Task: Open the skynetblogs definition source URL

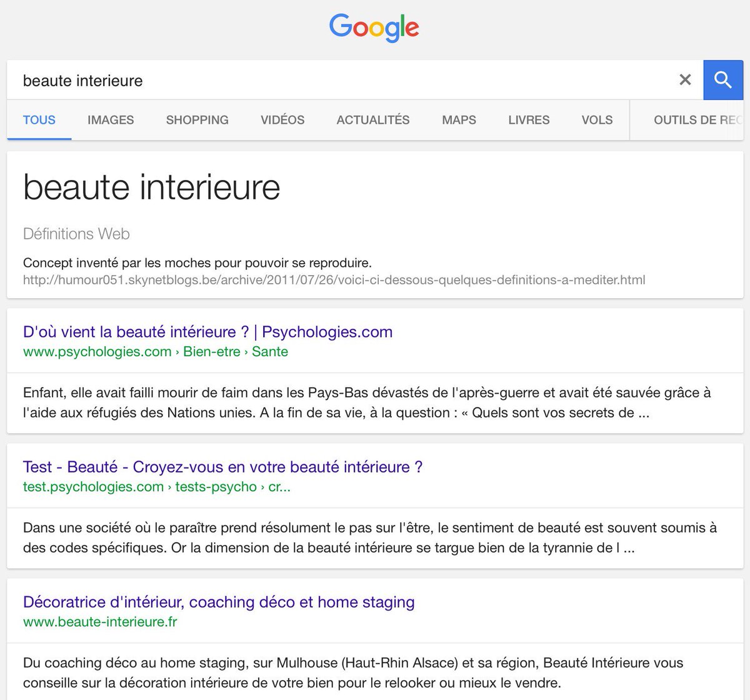Action: pos(334,280)
